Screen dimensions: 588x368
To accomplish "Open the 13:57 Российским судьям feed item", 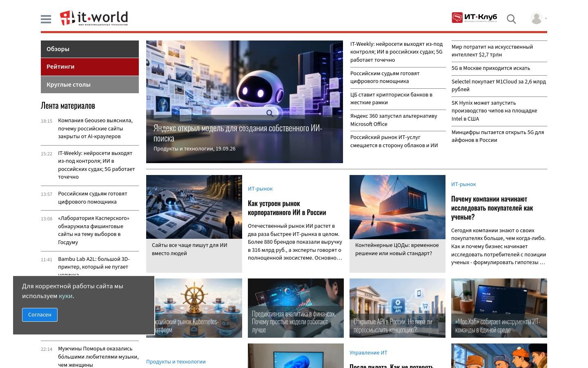I will tap(93, 198).
